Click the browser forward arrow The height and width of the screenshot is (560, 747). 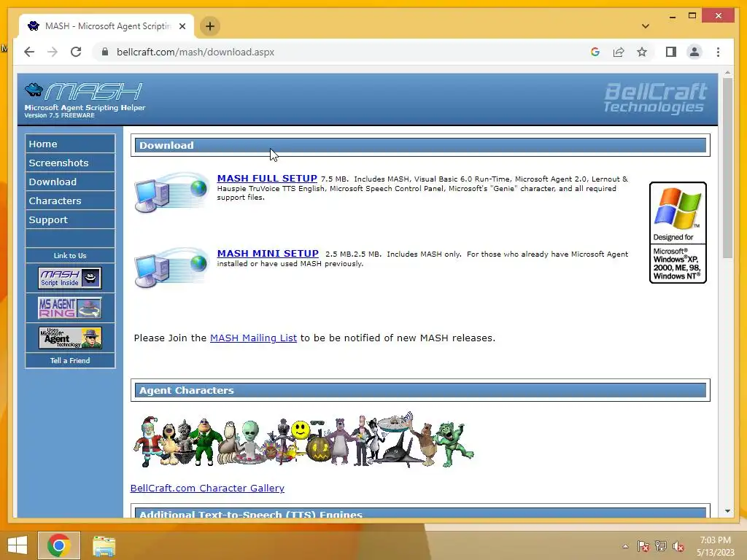53,52
